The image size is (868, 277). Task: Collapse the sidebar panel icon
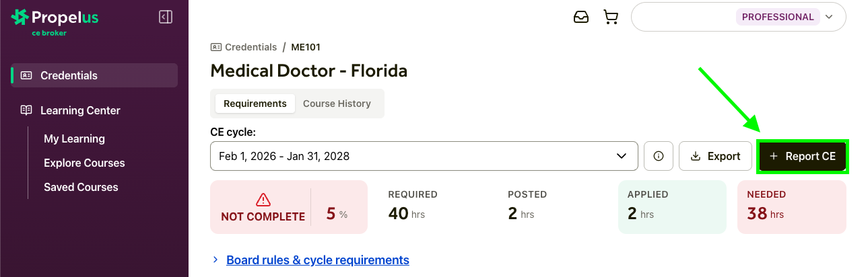coord(166,17)
